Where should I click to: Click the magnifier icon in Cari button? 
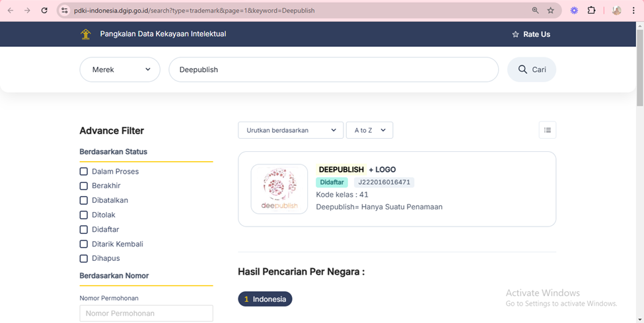[522, 69]
